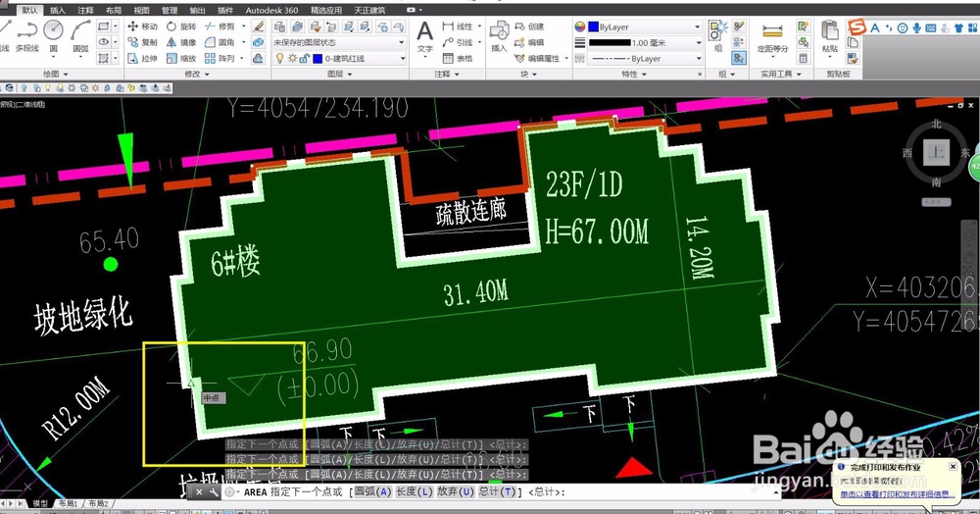Click the 旋转 rotate tool
The image size is (980, 514).
point(181,26)
